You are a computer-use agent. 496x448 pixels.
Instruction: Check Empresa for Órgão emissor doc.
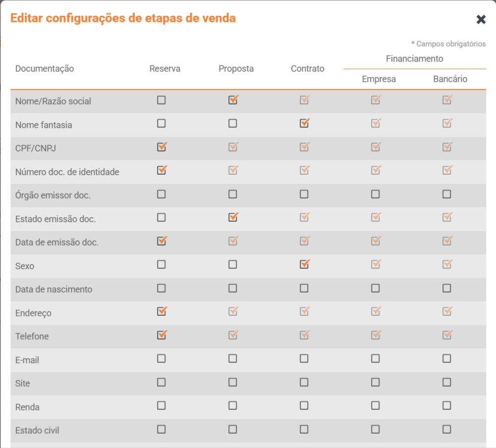pos(376,194)
